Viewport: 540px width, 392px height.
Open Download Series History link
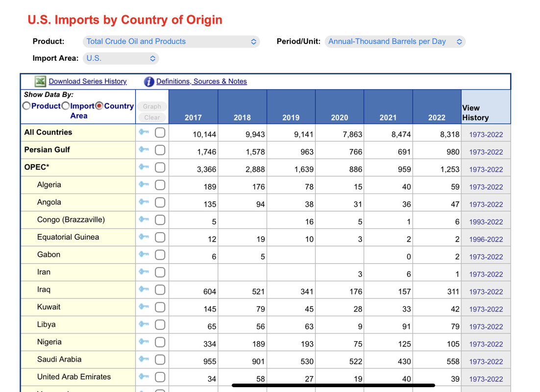click(x=88, y=81)
